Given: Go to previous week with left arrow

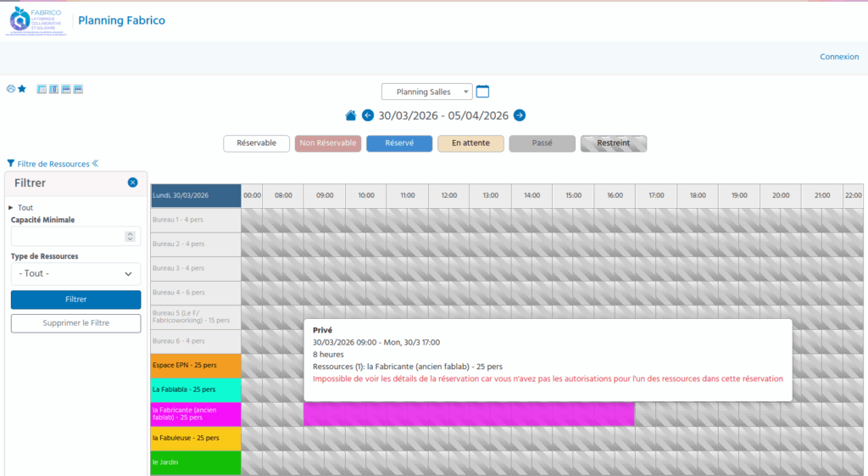Looking at the screenshot, I should (x=368, y=115).
